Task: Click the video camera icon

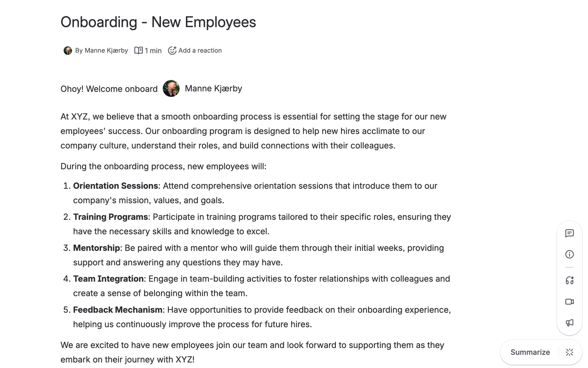Action: [x=569, y=302]
